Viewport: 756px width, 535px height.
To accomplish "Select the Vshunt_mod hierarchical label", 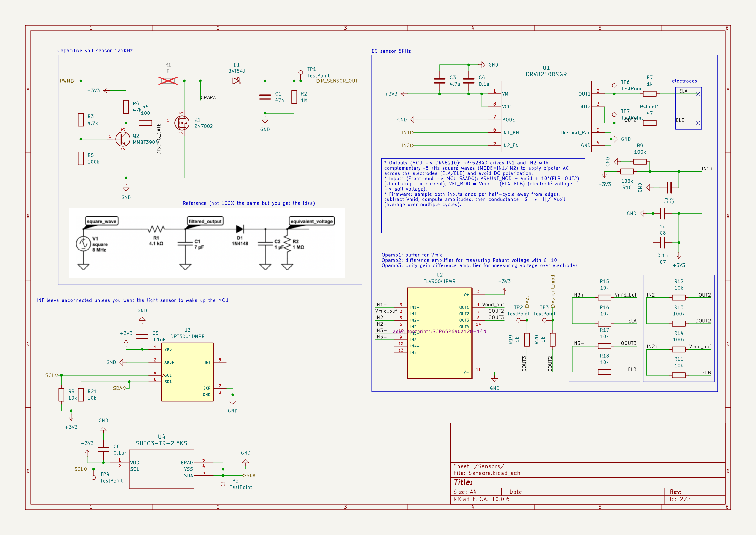I will [x=553, y=291].
